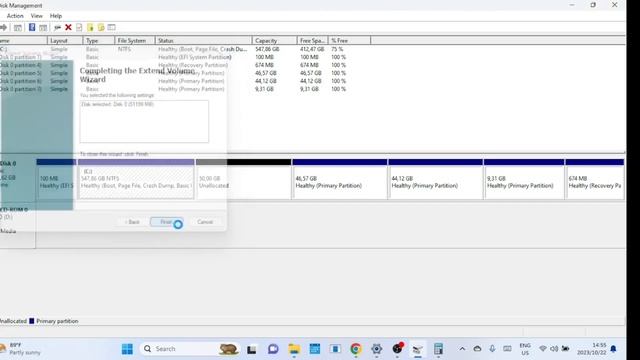640x360 pixels.
Task: Select the Healthy (Recovery Partition) status row
Action: point(193,65)
